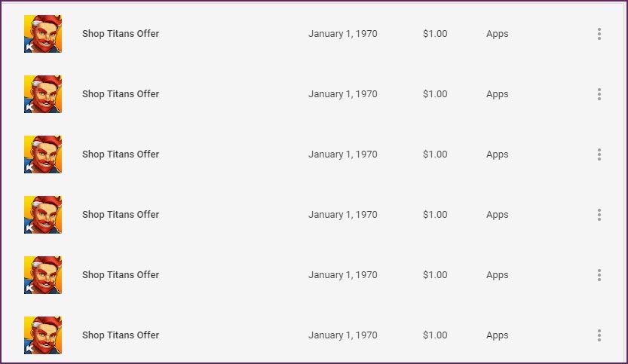Click the Shop Titans icon in fourth row
This screenshot has height=364, width=628.
click(43, 215)
